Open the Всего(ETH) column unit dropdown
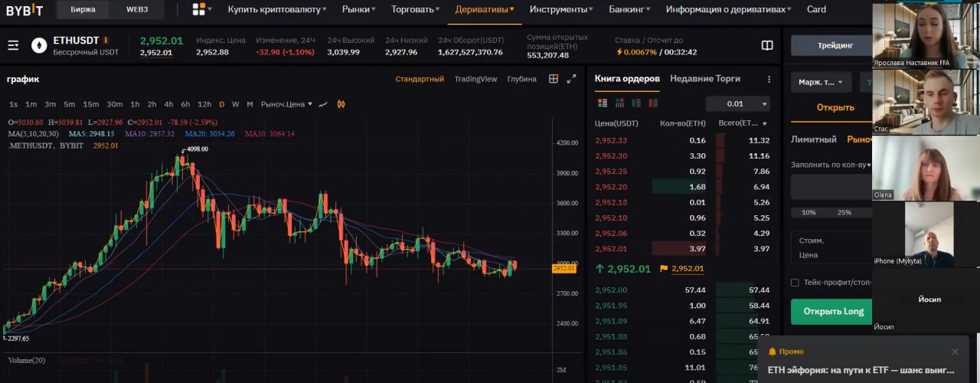The image size is (980, 383). point(743,123)
